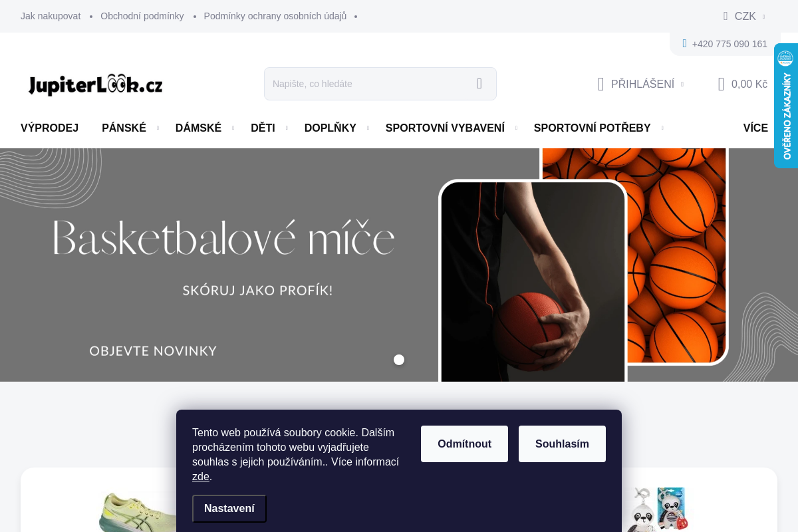Open the shopping cart icon
This screenshot has width=798, height=532.
coord(721,84)
